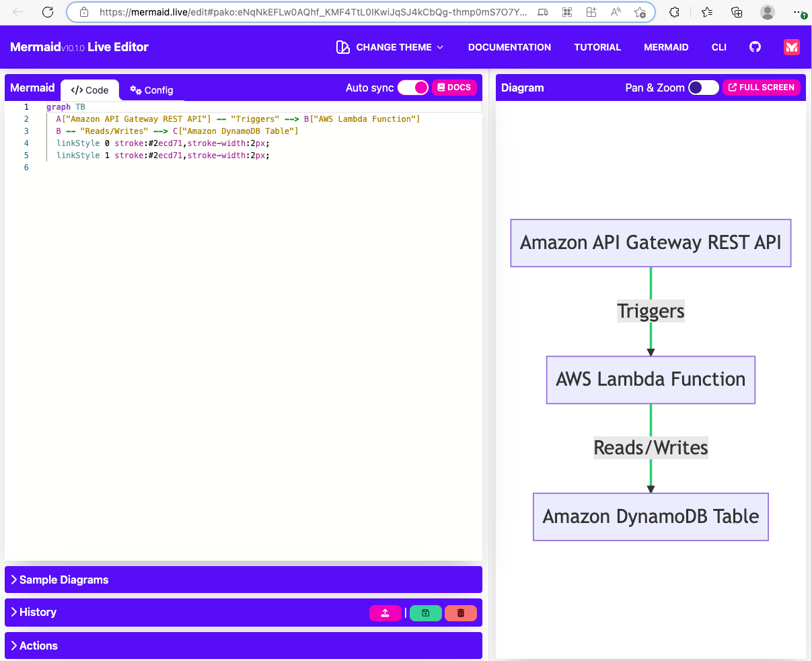The image size is (812, 661).
Task: Click the upload icon in History bar
Action: [x=385, y=613]
